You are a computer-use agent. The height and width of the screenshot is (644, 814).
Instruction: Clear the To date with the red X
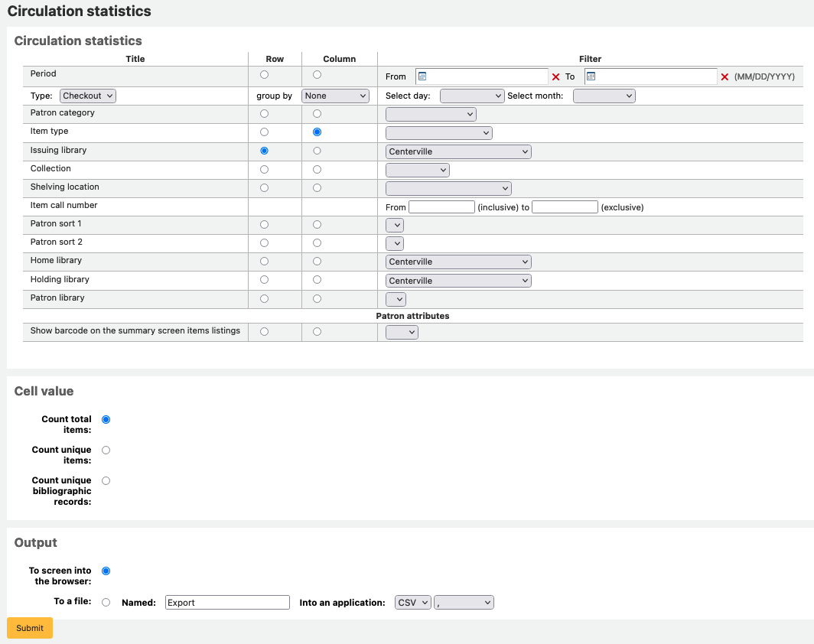coord(724,76)
